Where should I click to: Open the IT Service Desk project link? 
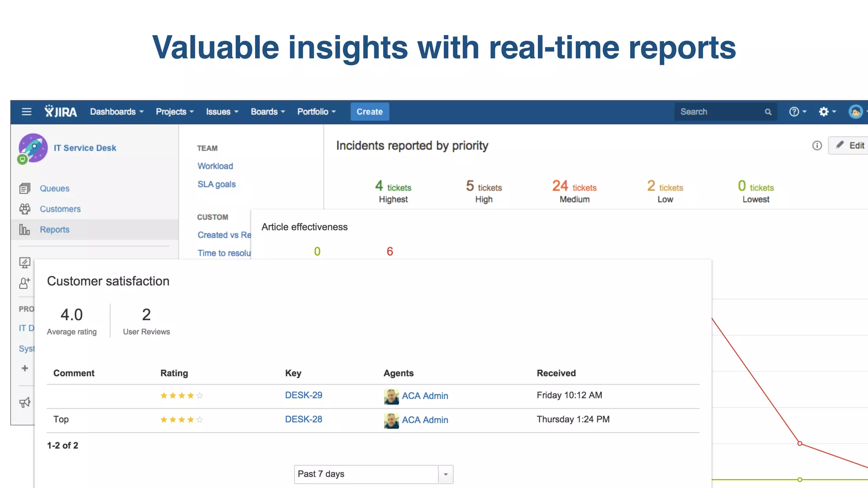(85, 148)
